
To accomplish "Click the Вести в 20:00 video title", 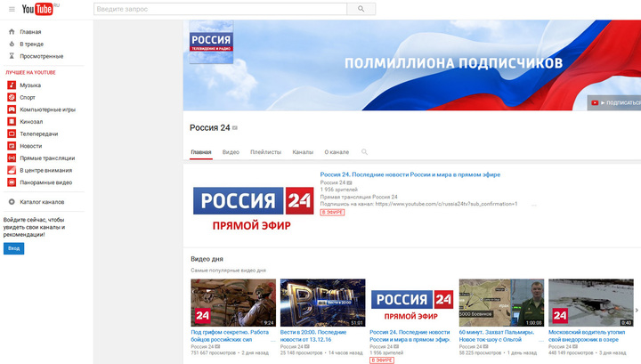I will (313, 336).
